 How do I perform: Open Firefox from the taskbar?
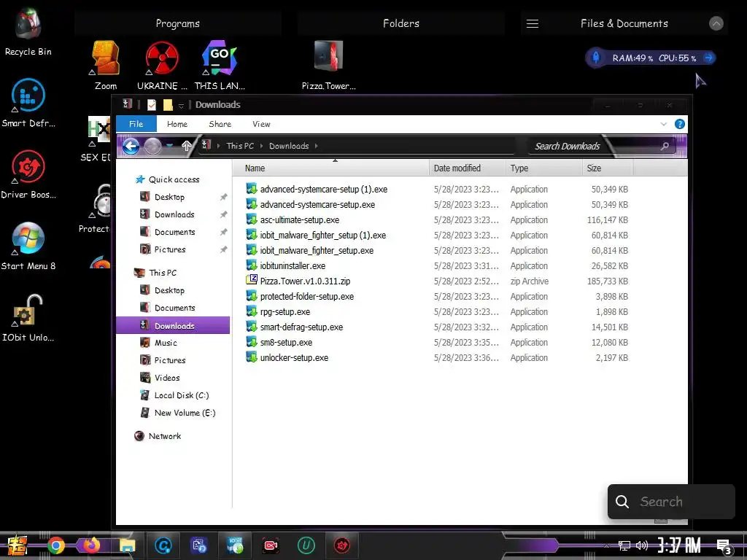click(92, 545)
